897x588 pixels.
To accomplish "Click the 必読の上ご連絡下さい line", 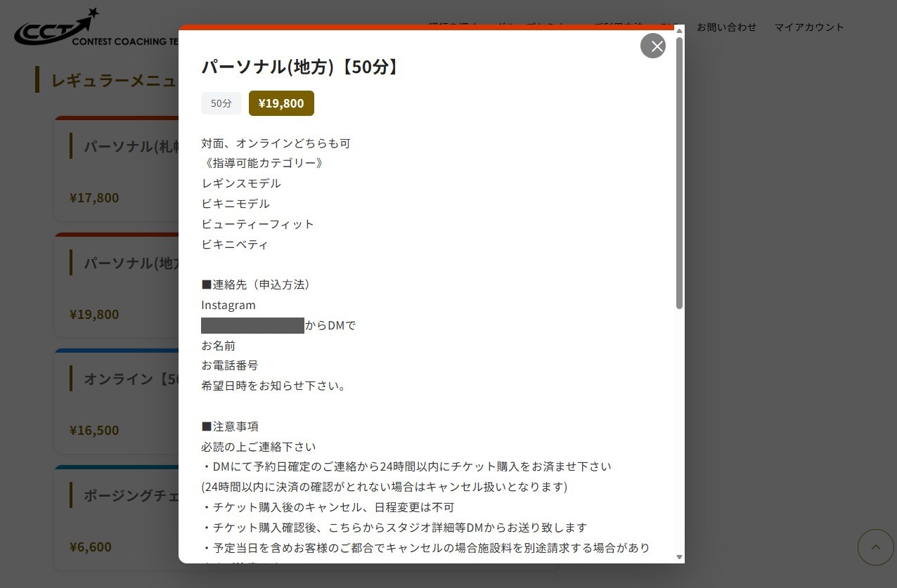I will tap(259, 447).
